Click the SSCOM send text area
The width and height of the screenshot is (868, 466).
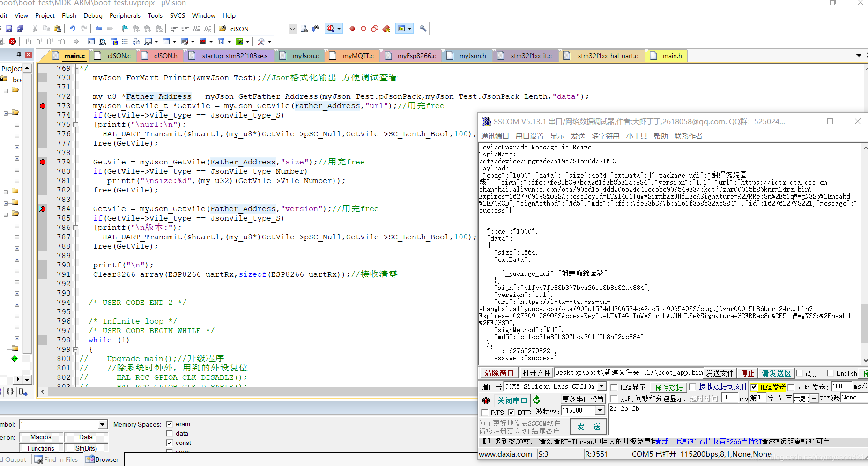[737, 420]
